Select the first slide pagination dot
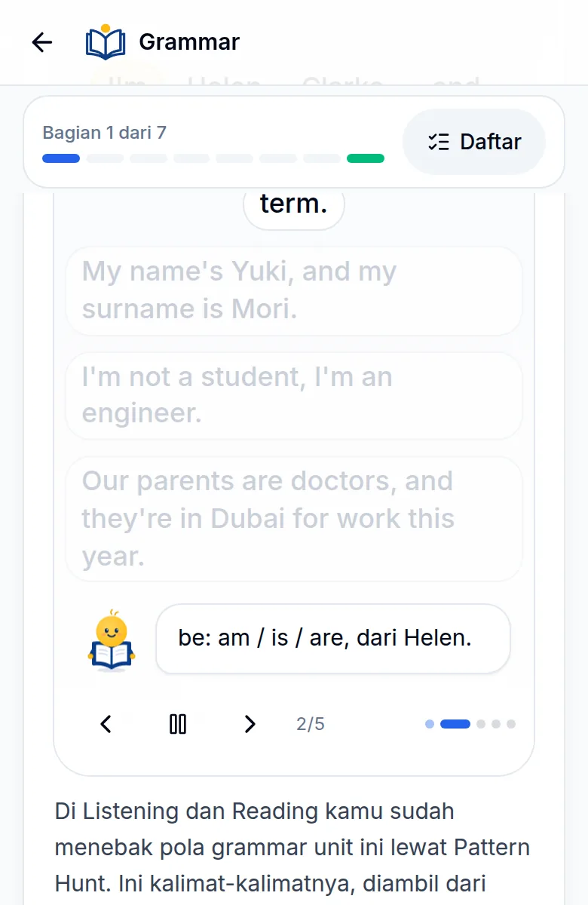Viewport: 588px width, 905px height. [x=430, y=724]
